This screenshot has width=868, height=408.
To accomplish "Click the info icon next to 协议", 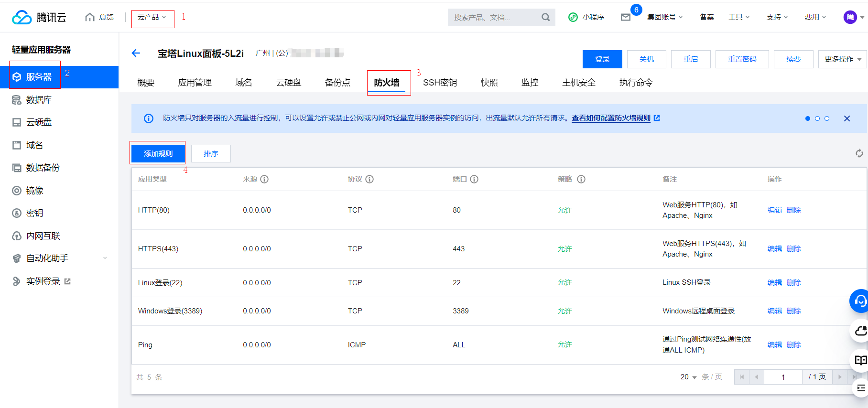I will point(369,179).
